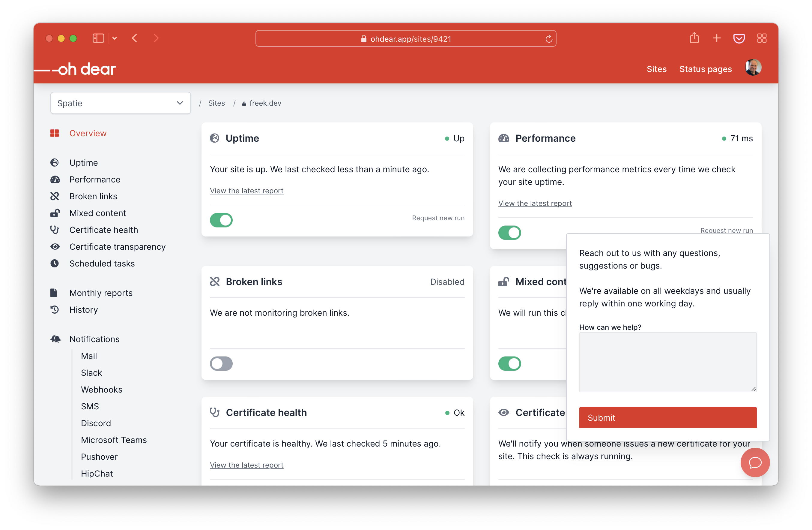Click the Performance gauge icon in the sidebar
Image resolution: width=812 pixels, height=530 pixels.
click(55, 179)
